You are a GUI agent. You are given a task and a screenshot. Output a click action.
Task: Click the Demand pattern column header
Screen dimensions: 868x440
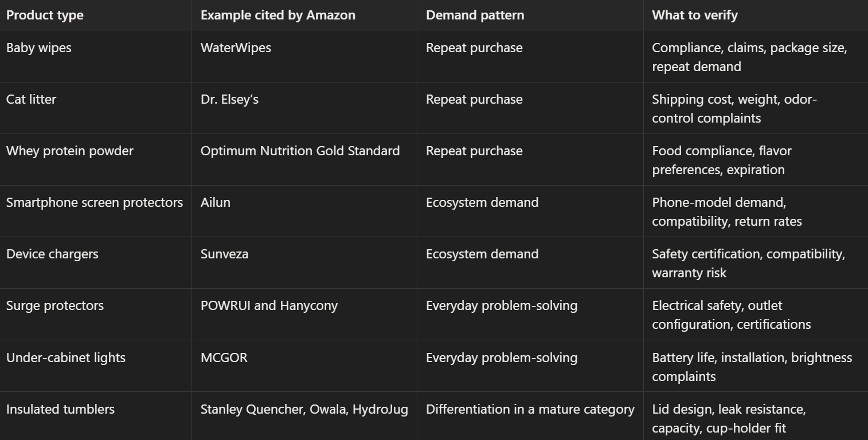[475, 15]
